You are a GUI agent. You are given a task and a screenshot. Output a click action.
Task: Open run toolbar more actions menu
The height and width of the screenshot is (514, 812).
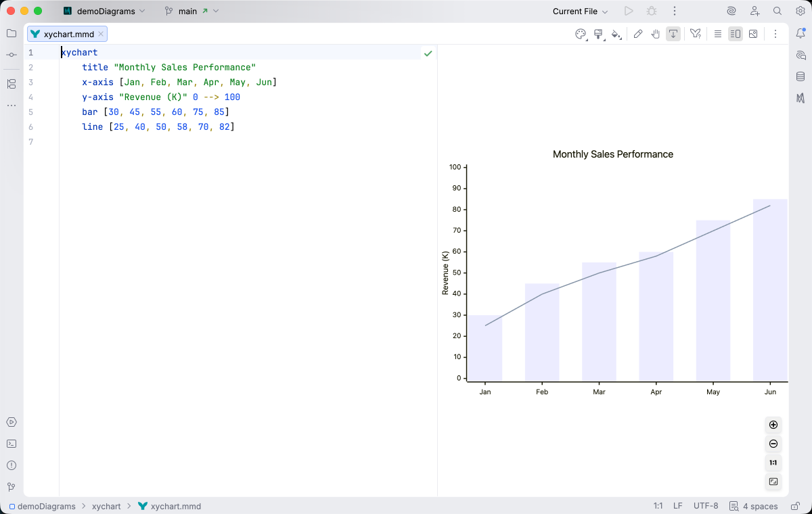coord(675,11)
